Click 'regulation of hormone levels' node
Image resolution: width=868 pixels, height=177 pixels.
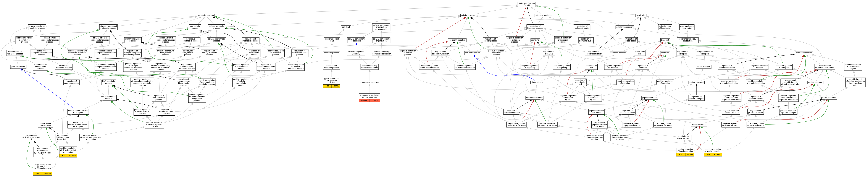point(586,40)
